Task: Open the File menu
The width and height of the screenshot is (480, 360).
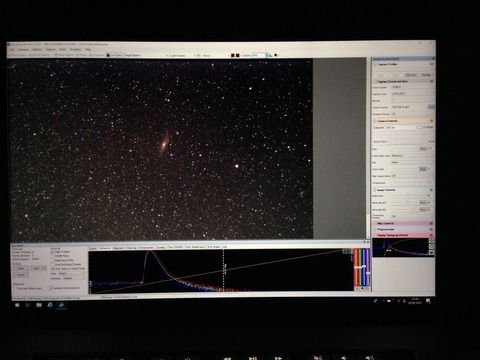Action: [12, 50]
